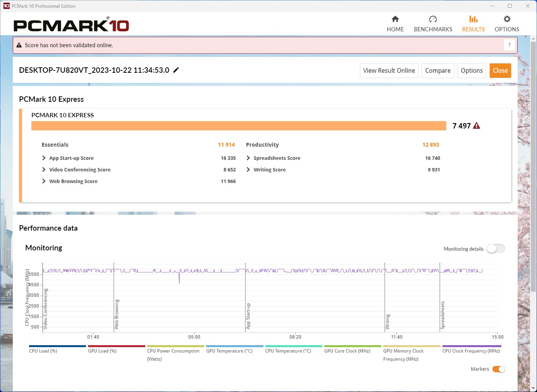The image size is (537, 392).
Task: Select the GPU Temperature legend color bar
Action: click(234, 346)
